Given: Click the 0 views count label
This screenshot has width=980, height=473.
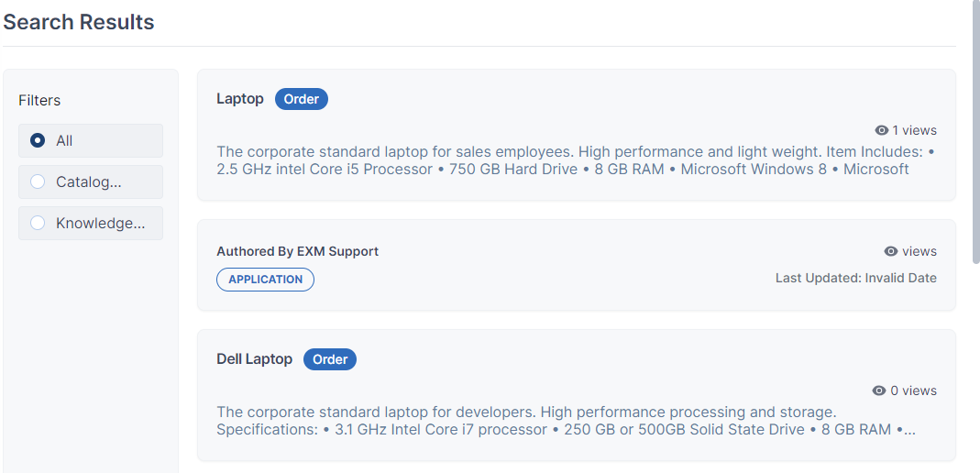Looking at the screenshot, I should (913, 390).
